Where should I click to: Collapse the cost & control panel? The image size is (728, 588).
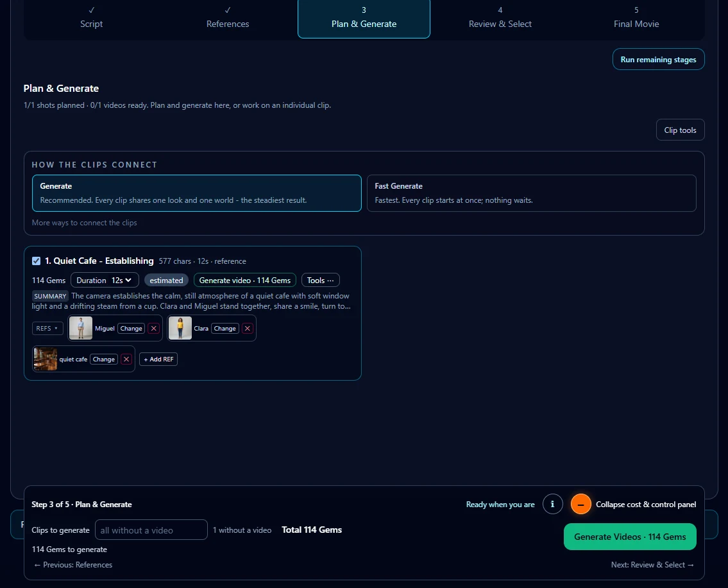coord(581,505)
